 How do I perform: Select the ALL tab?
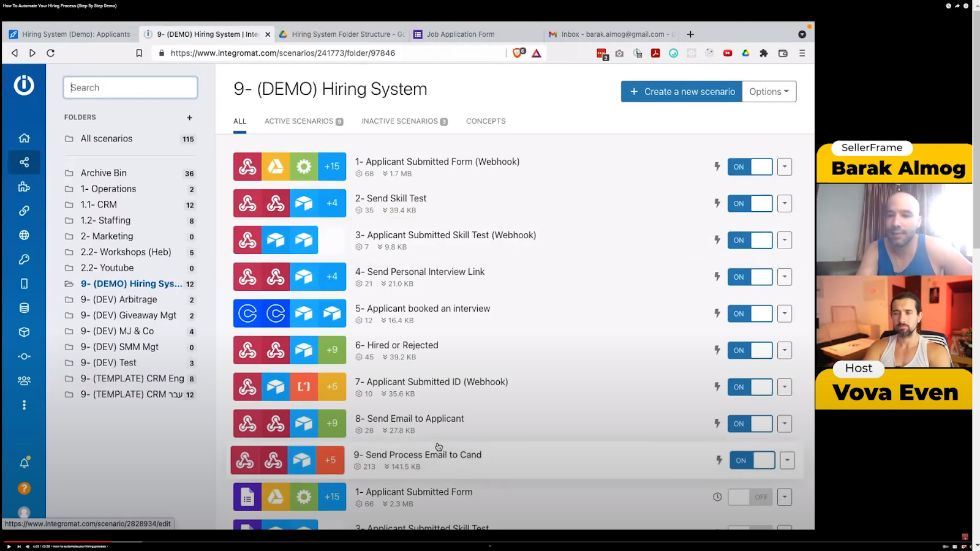pyautogui.click(x=239, y=121)
